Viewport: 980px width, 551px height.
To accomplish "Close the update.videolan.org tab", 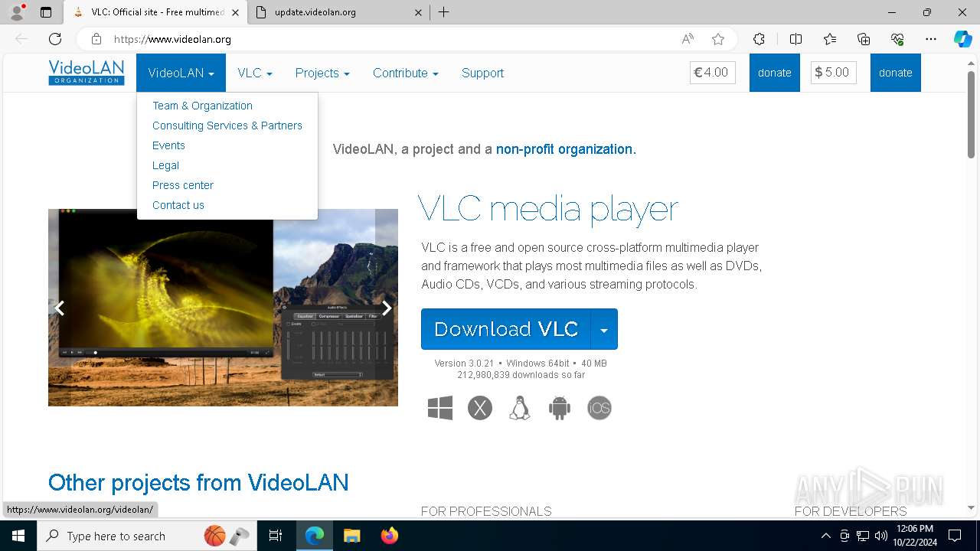I will coord(418,12).
